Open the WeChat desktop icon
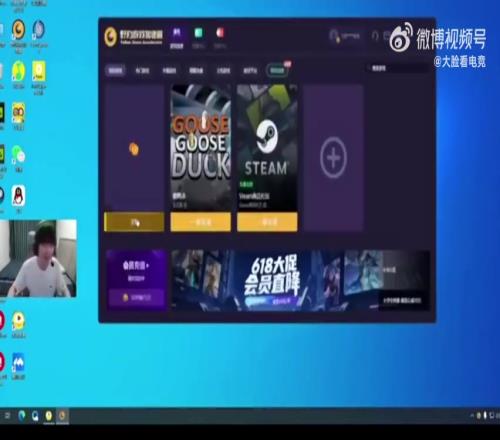The image size is (500, 440). click(19, 155)
